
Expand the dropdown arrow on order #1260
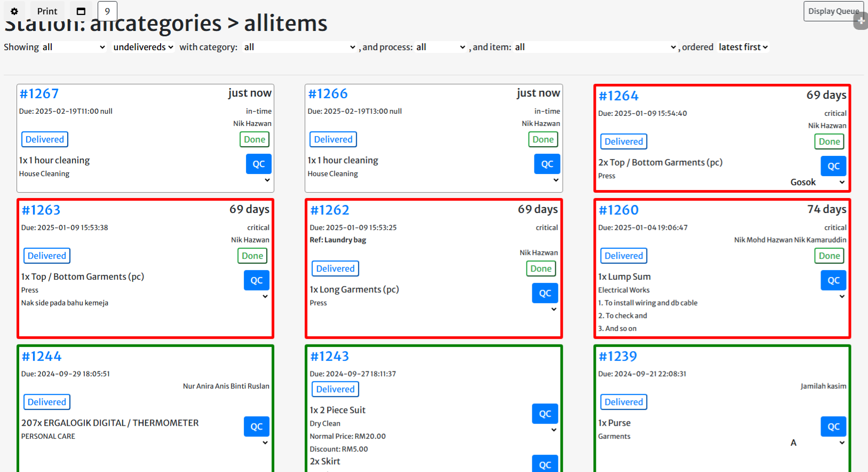click(x=842, y=297)
